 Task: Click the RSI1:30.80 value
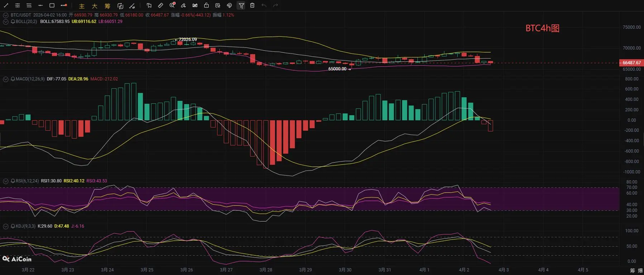[51, 181]
